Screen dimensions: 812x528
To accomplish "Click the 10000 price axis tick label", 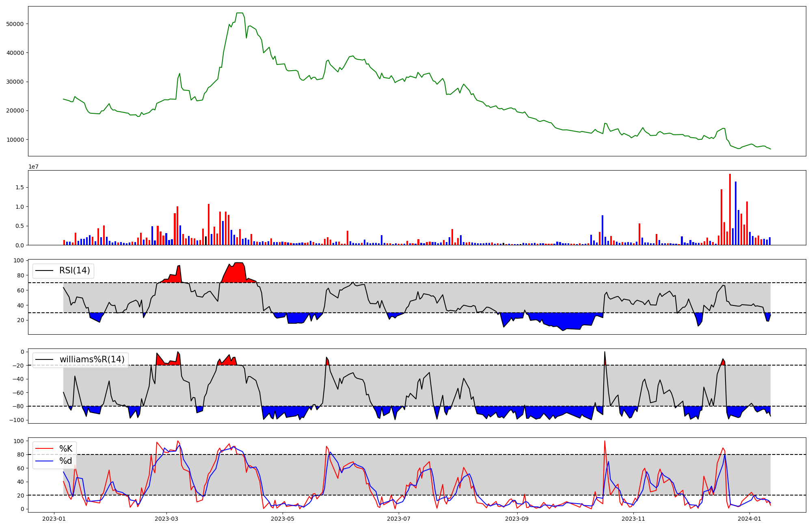I will [15, 140].
